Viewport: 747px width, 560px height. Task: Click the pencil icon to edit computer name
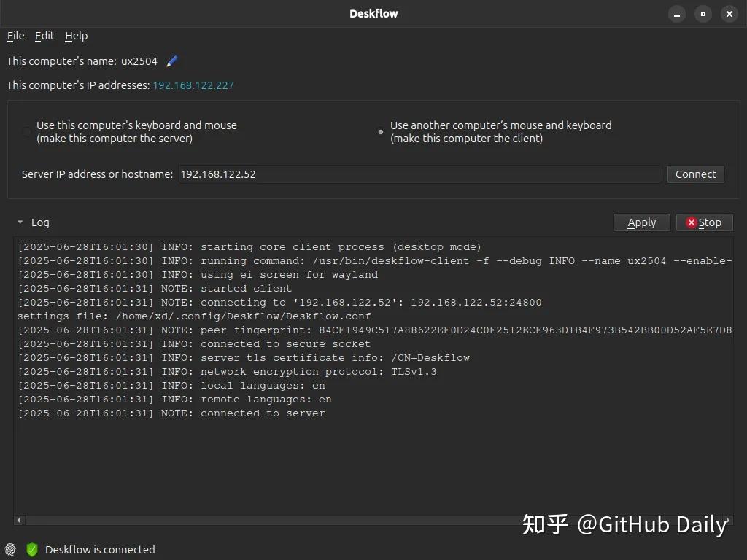(x=172, y=61)
